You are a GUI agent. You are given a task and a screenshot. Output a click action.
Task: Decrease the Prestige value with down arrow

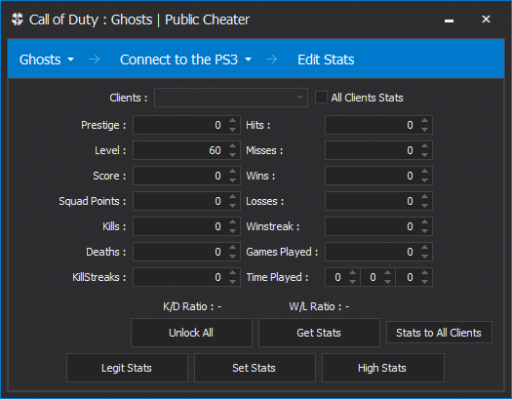point(233,129)
